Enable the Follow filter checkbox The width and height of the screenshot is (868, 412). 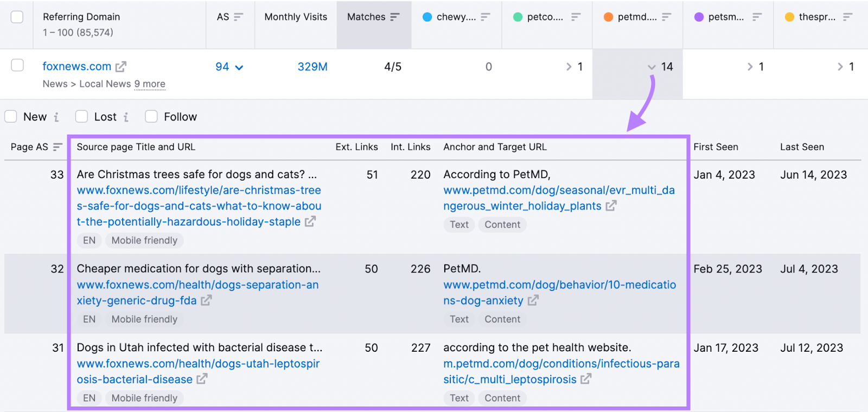coord(151,116)
